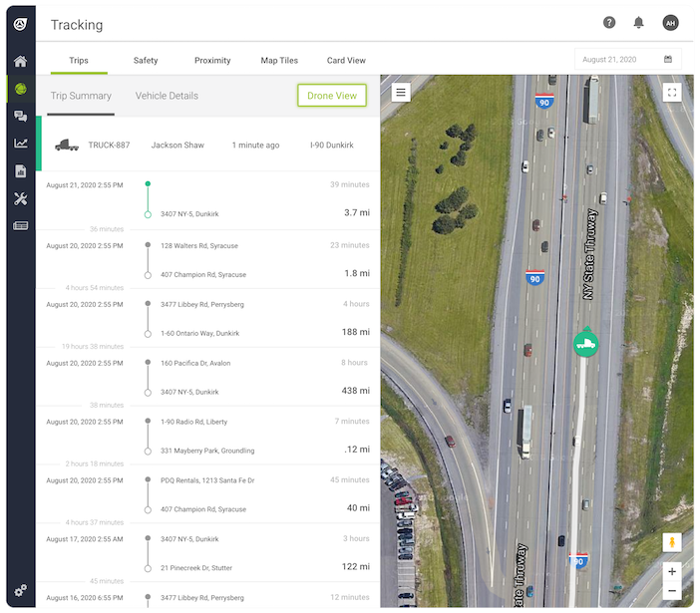Image resolution: width=700 pixels, height=613 pixels.
Task: Open the AH user avatar menu
Action: click(x=669, y=23)
